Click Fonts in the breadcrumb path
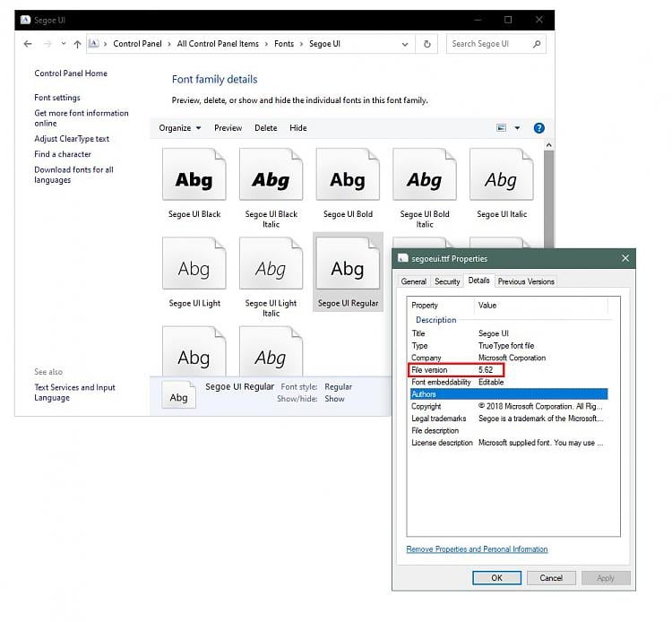672x622 pixels. coord(284,44)
